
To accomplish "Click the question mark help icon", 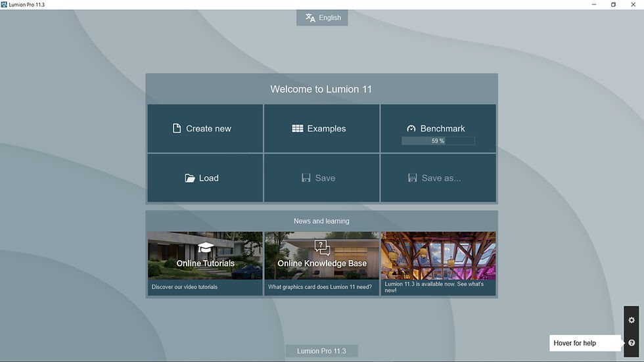I will [x=632, y=343].
